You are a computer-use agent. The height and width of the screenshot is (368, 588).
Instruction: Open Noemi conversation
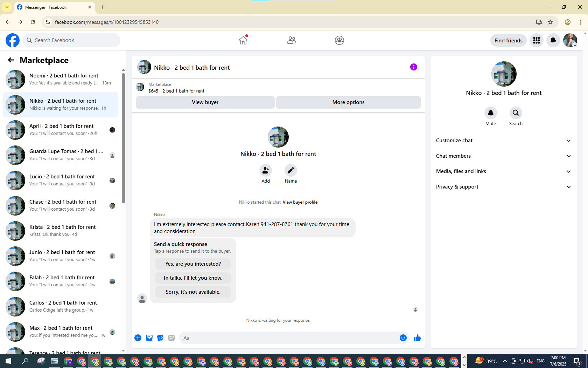(x=60, y=80)
